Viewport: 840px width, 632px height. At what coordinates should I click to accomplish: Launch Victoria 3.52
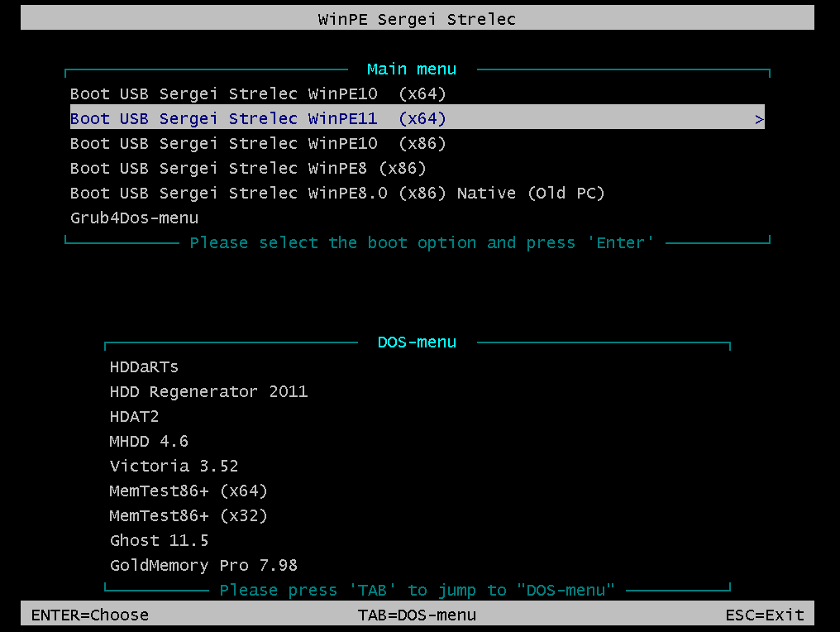(174, 467)
